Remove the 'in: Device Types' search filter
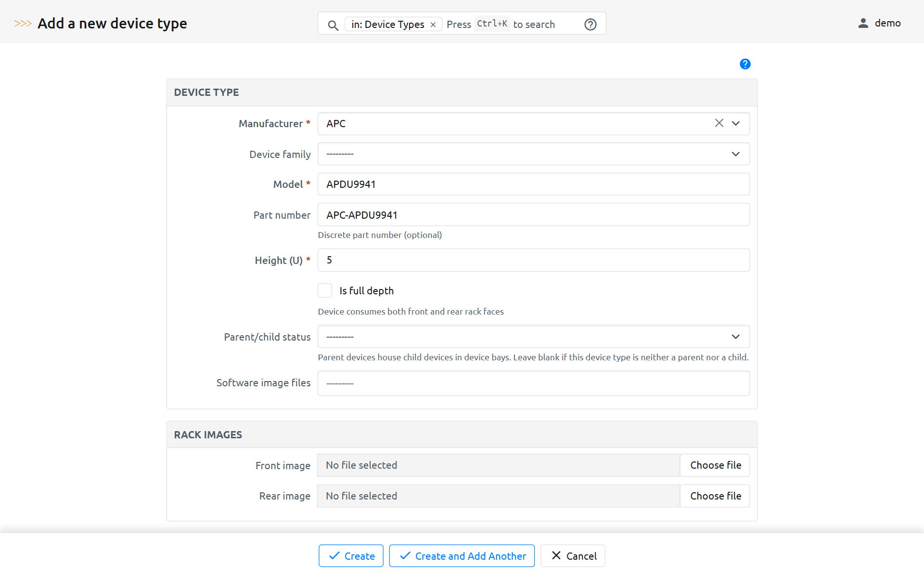924x578 pixels. 433,25
